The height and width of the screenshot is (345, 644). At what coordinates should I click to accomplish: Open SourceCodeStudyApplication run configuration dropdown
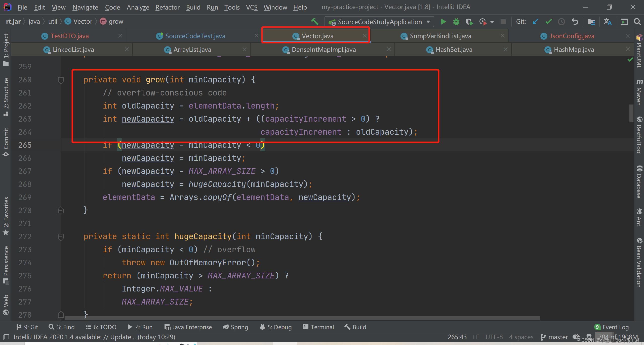(x=379, y=22)
